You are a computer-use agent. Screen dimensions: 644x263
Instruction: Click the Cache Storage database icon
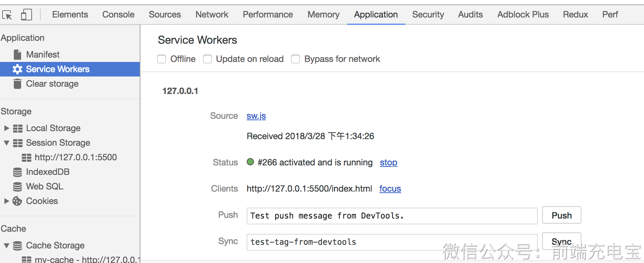(x=17, y=246)
